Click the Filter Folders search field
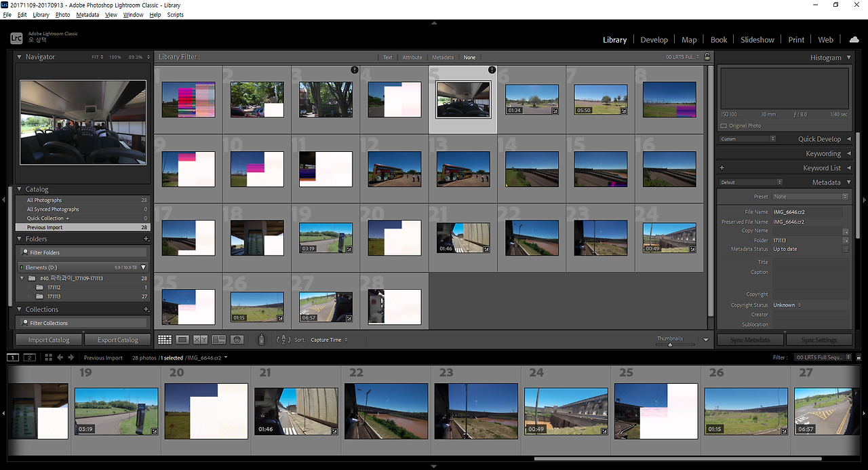The image size is (868, 470). pos(83,252)
